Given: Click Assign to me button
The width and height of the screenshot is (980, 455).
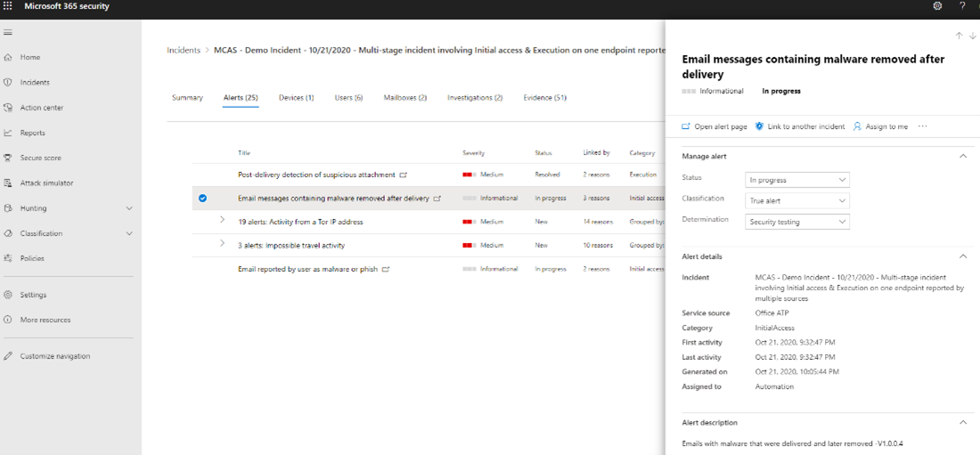Looking at the screenshot, I should [880, 126].
